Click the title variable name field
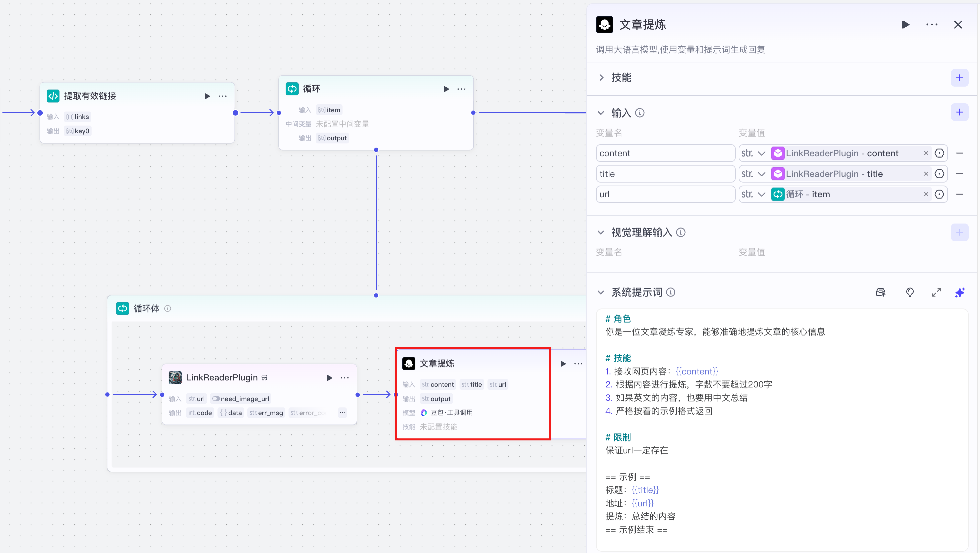The image size is (980, 553). (665, 174)
